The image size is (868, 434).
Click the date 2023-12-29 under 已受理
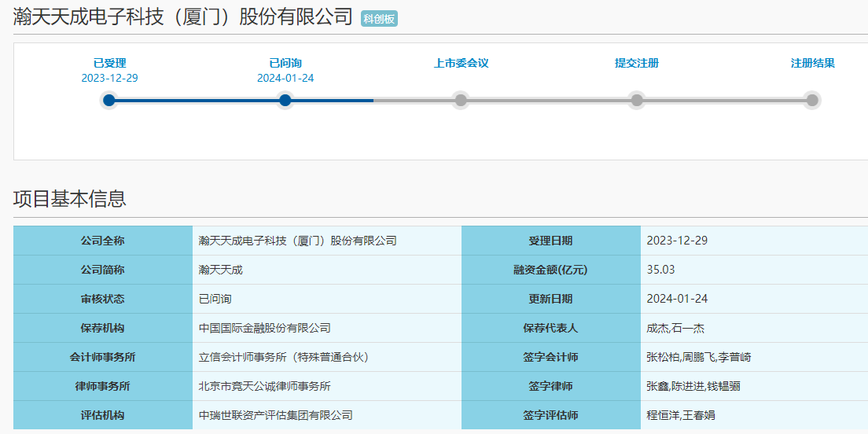109,78
